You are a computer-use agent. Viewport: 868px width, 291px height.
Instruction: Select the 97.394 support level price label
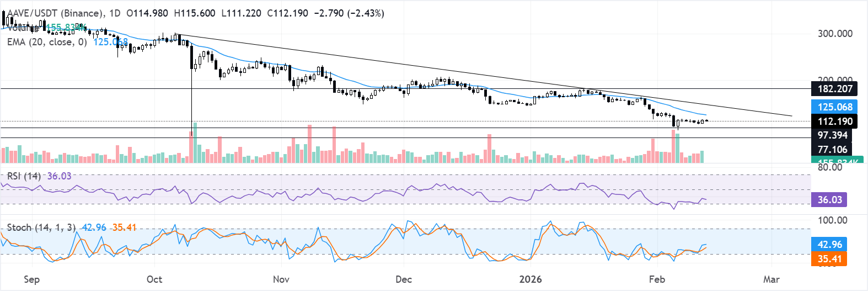(832, 135)
